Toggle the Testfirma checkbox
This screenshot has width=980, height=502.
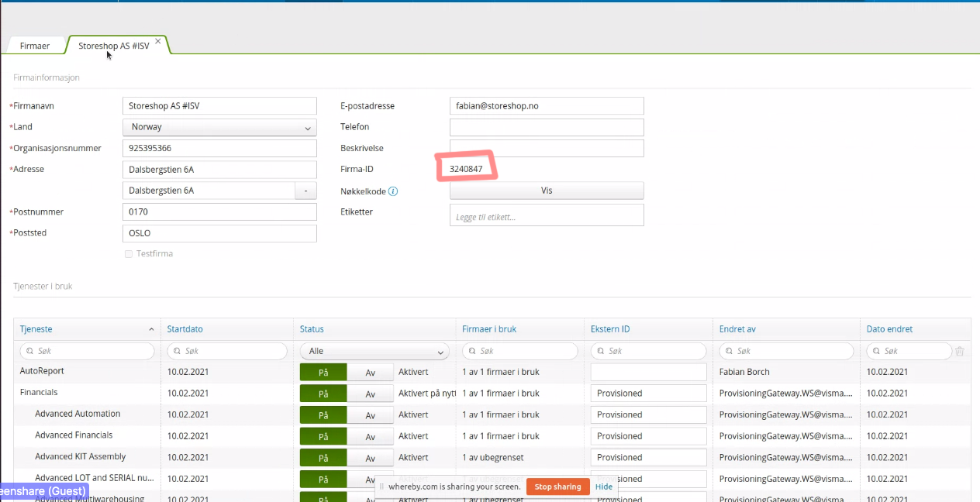(129, 254)
